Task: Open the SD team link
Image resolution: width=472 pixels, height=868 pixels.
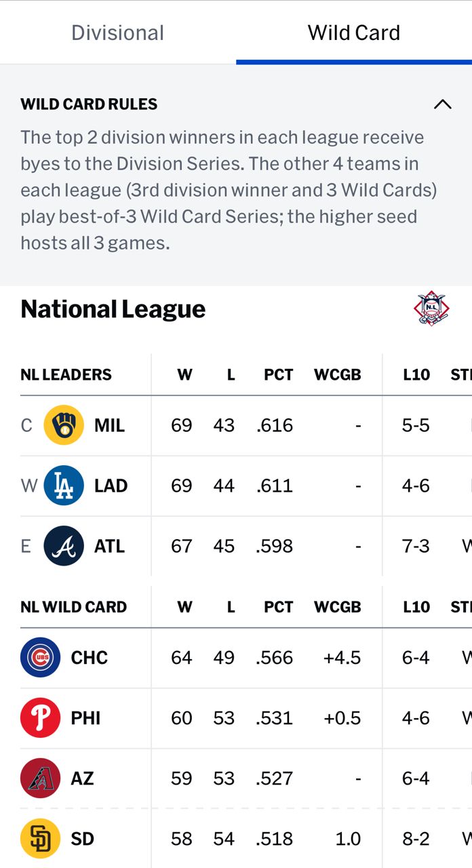Action: coord(83,839)
